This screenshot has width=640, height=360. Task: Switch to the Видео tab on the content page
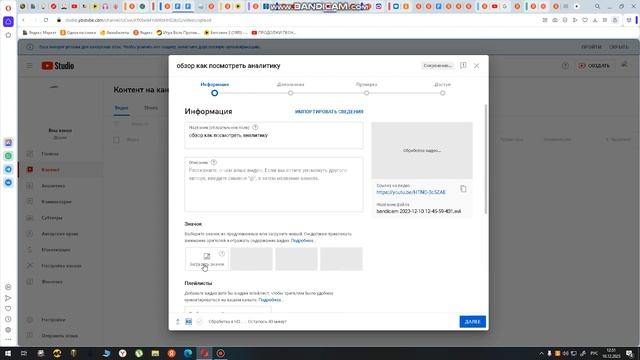point(121,108)
